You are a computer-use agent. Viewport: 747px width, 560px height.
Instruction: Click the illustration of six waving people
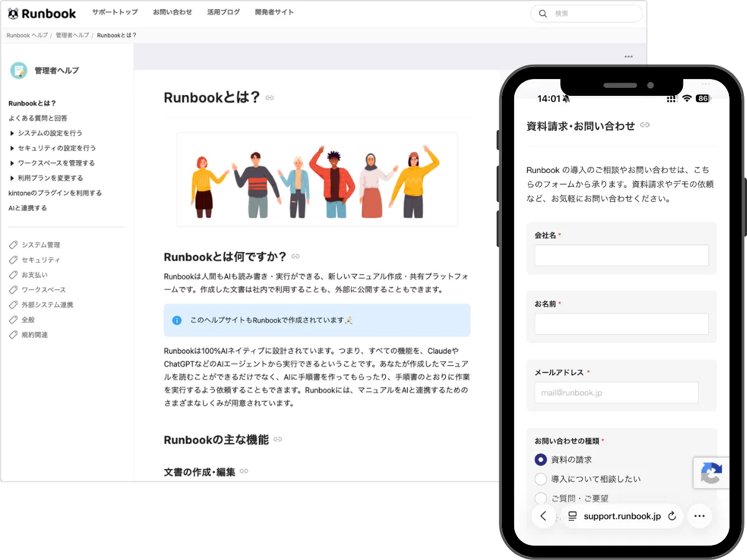(x=317, y=180)
